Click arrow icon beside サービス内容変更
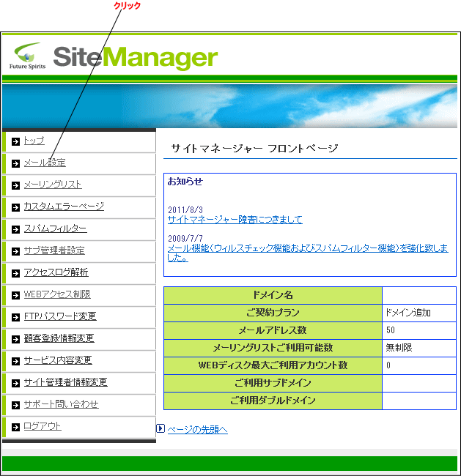 pyautogui.click(x=15, y=361)
